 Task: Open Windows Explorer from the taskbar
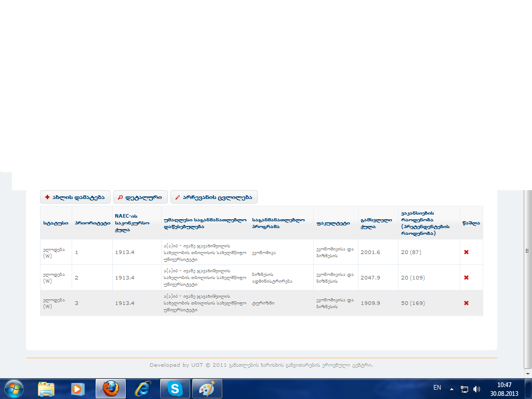(46, 389)
